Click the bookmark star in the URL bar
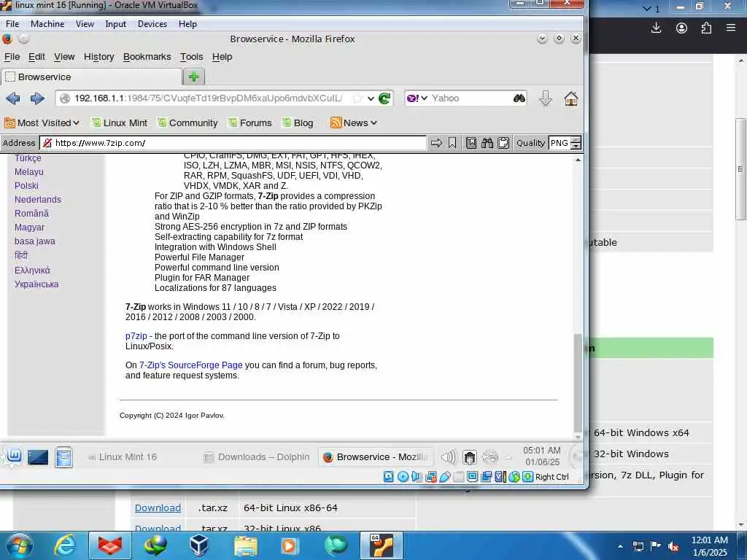Image resolution: width=747 pixels, height=560 pixels. click(x=357, y=98)
